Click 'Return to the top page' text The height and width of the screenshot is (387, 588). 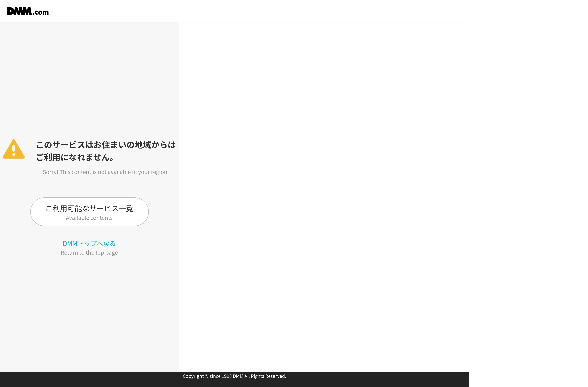[89, 253]
